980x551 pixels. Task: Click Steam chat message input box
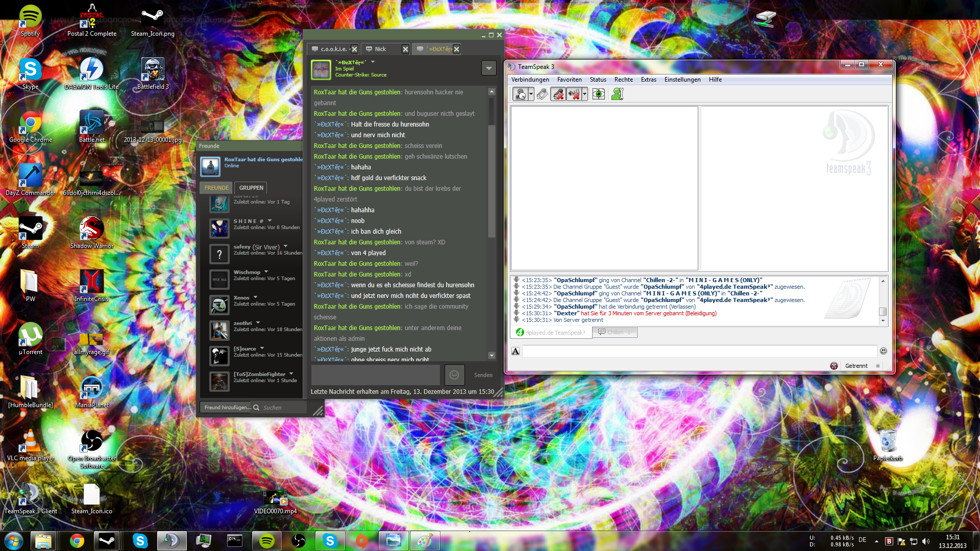pos(376,374)
